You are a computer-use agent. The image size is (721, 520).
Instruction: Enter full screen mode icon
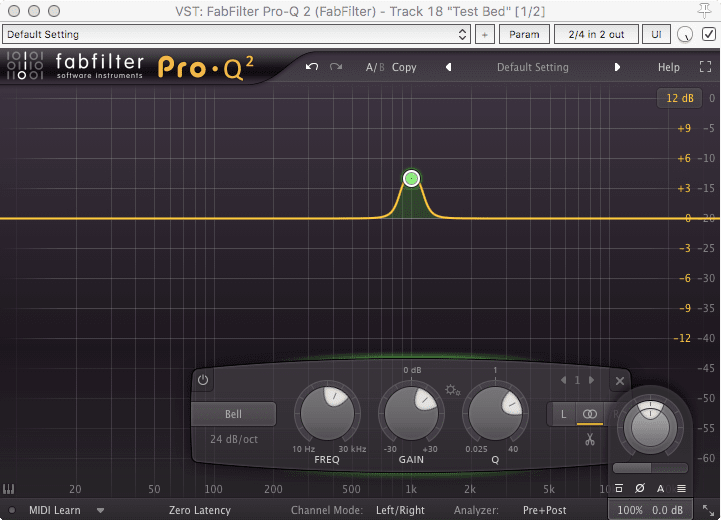703,68
